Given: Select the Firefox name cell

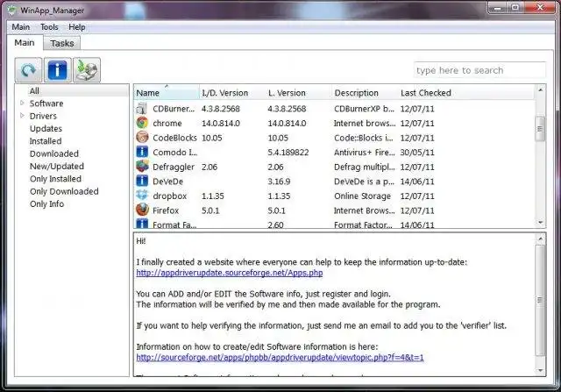Looking at the screenshot, I should (166, 210).
